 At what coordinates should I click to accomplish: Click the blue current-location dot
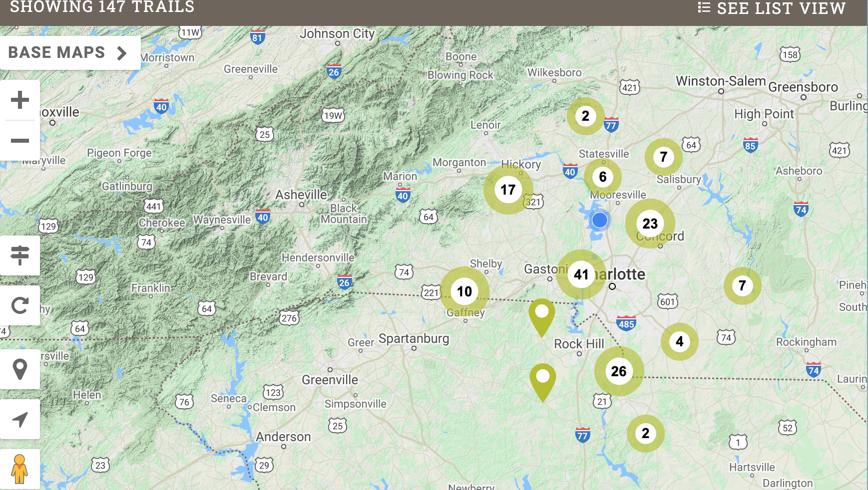pos(600,220)
